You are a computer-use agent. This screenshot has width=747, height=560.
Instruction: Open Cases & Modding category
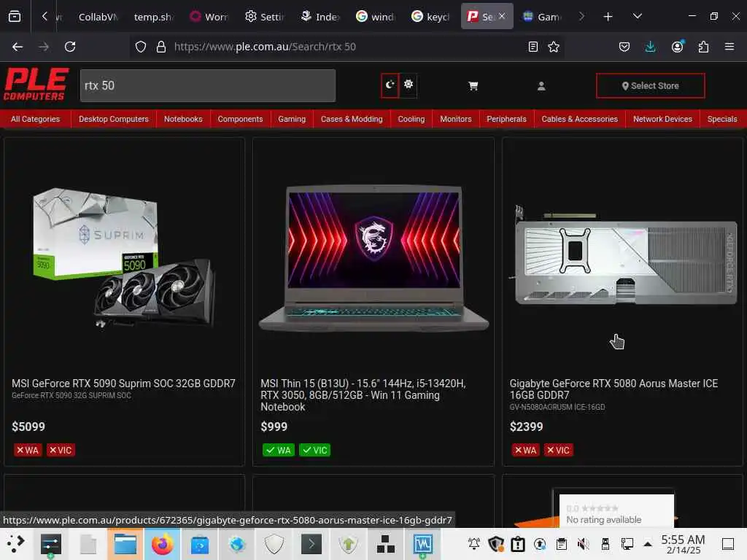pyautogui.click(x=352, y=119)
